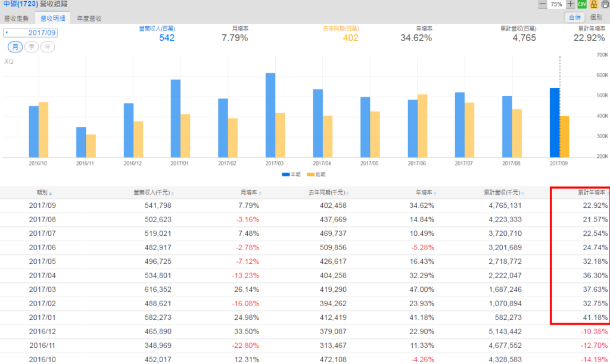Click prior-year revenue cell 472,108
Screen dimensions: 610x364
(333, 360)
